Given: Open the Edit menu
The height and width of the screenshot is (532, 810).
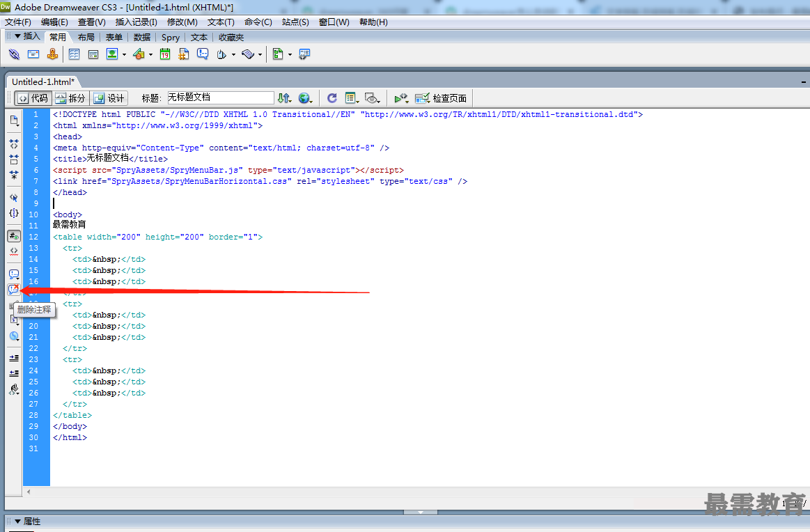Looking at the screenshot, I should [x=55, y=22].
